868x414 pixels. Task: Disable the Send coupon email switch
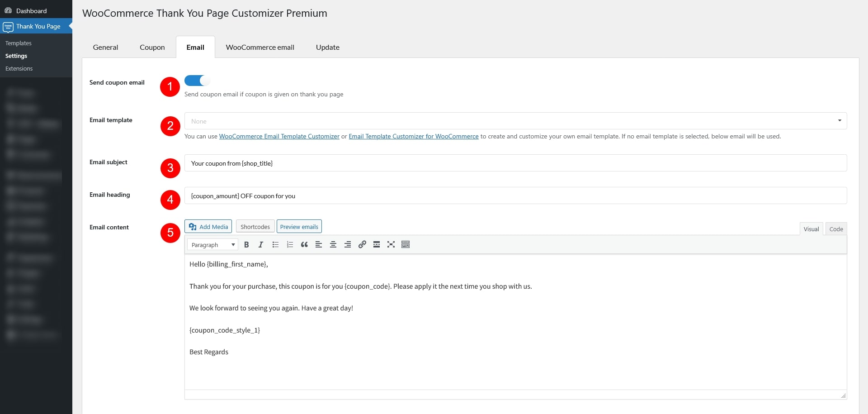click(x=197, y=81)
